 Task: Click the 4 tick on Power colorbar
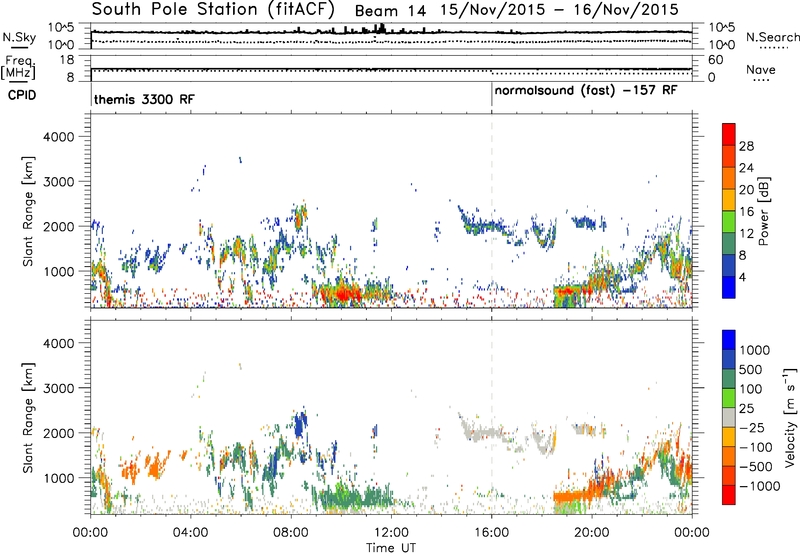(x=742, y=277)
